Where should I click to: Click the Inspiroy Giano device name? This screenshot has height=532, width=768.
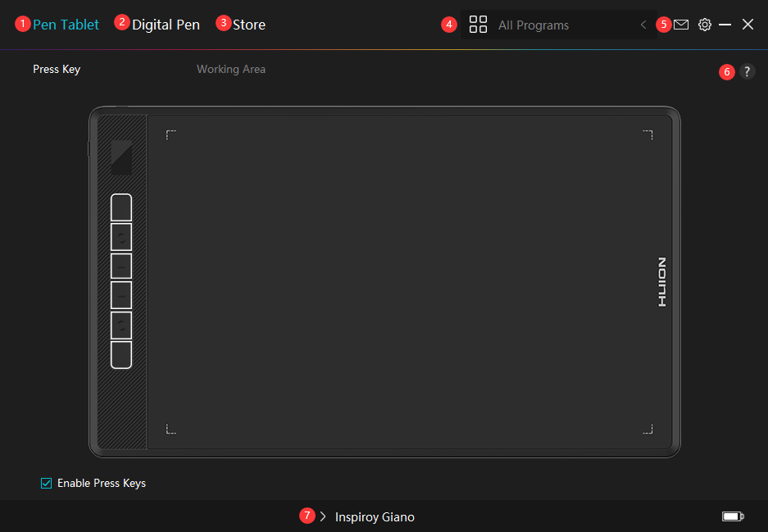[375, 517]
